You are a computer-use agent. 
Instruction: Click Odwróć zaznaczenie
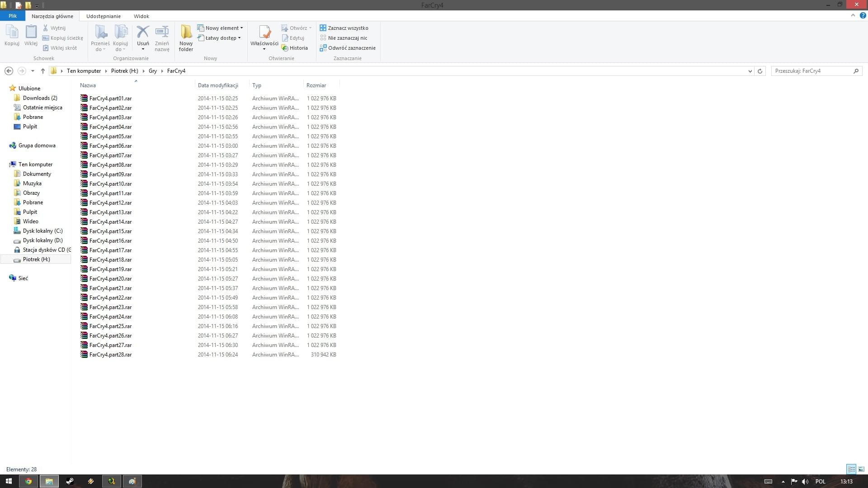point(348,48)
